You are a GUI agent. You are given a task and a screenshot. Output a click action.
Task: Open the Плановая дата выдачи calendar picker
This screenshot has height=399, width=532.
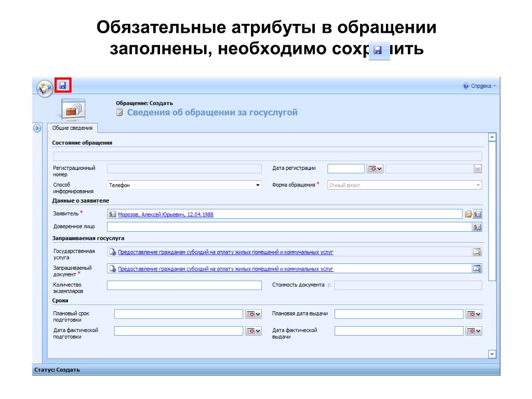click(x=474, y=314)
